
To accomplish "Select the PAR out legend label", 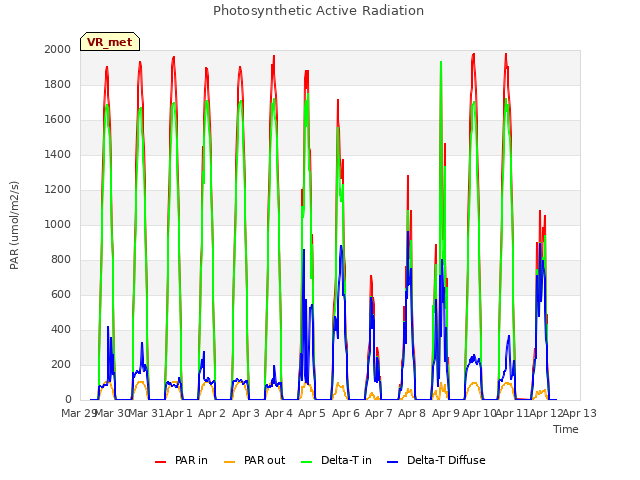I will 264,460.
